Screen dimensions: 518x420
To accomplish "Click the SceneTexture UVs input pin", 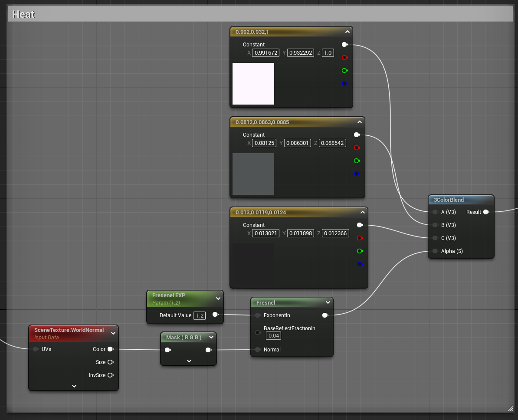I will click(x=36, y=349).
